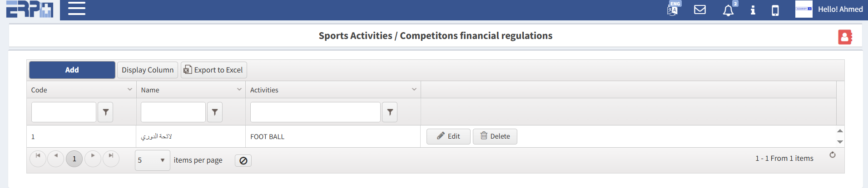Screen dimensions: 868x188
Task: Open the items per page dropdown
Action: 152,160
